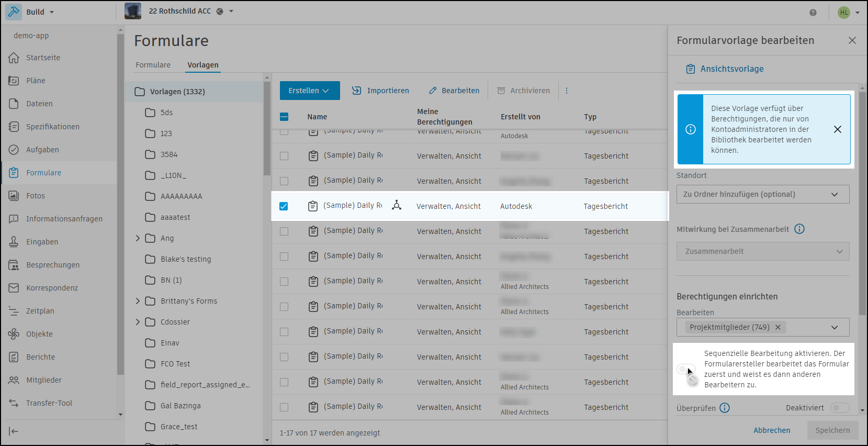Viewport: 868px width, 446px height.
Task: Click the Mitglieder people icon
Action: pyautogui.click(x=14, y=380)
